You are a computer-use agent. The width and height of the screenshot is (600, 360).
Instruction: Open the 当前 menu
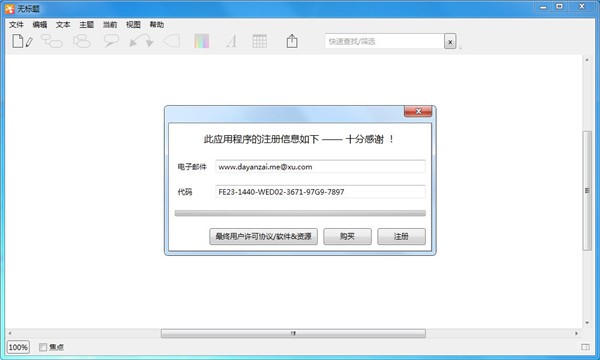[110, 24]
